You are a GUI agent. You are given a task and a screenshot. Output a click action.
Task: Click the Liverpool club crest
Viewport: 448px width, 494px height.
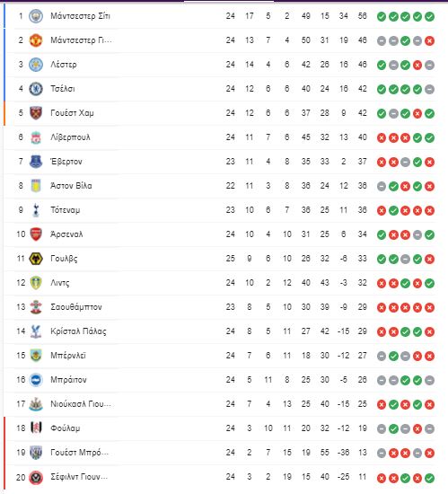coord(36,137)
